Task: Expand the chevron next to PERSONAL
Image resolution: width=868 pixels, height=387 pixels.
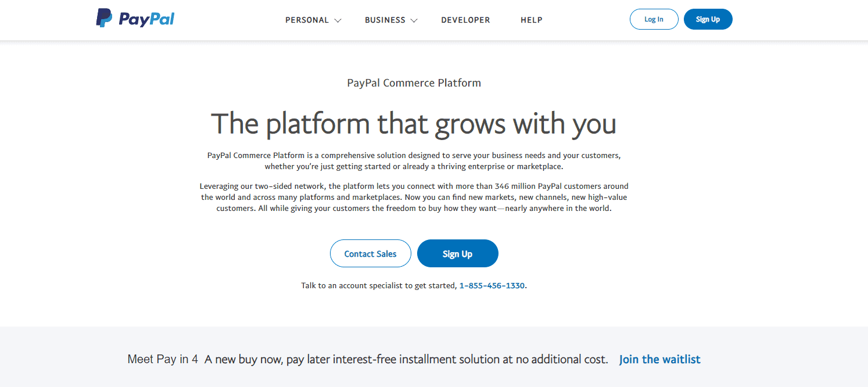Action: (338, 20)
